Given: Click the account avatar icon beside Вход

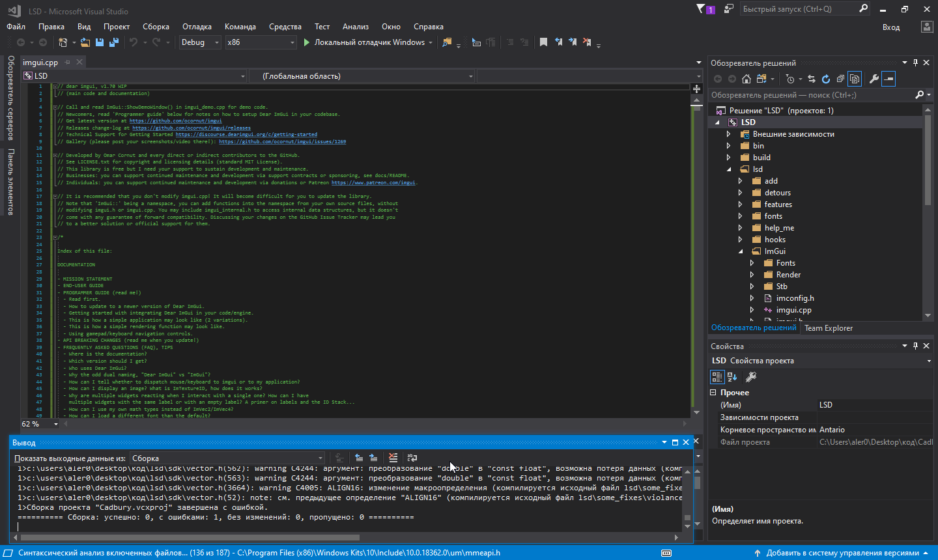Looking at the screenshot, I should point(927,27).
